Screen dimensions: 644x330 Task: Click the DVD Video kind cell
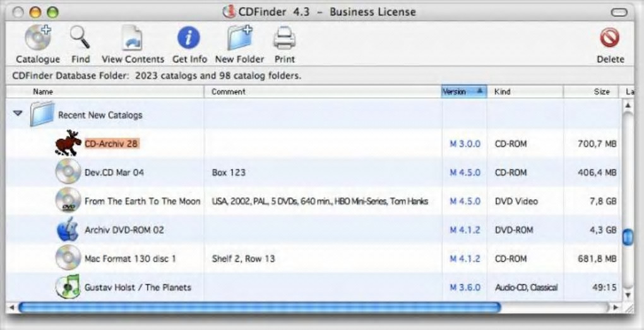coord(516,201)
